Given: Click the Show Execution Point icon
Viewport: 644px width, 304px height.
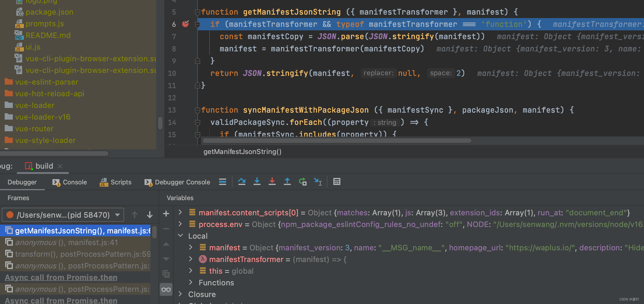Looking at the screenshot, I should tap(223, 182).
